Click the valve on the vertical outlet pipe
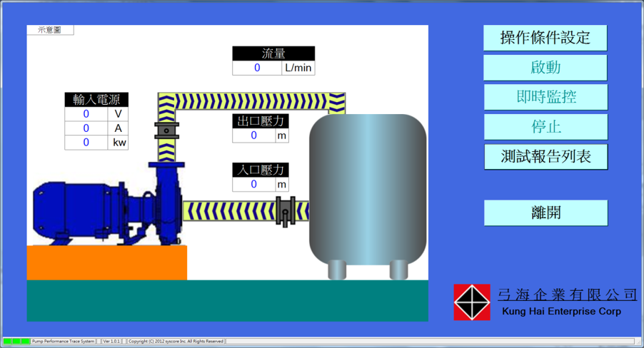This screenshot has height=348, width=644. pos(166,131)
